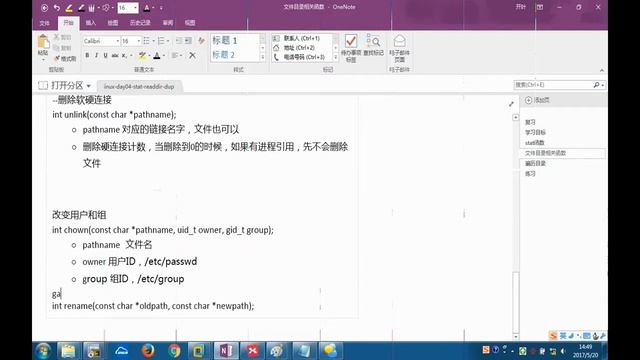The width and height of the screenshot is (640, 360).
Task: Switch to the 历史记录 ribbon tab
Action: [140, 23]
